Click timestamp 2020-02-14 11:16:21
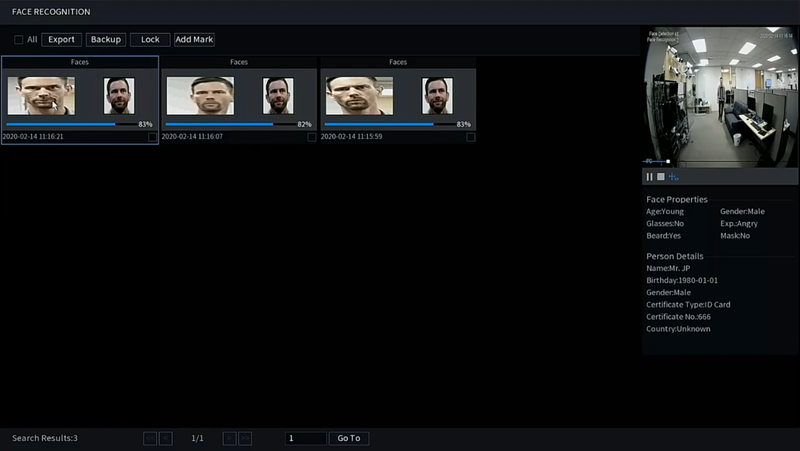This screenshot has height=451, width=800. [x=33, y=137]
